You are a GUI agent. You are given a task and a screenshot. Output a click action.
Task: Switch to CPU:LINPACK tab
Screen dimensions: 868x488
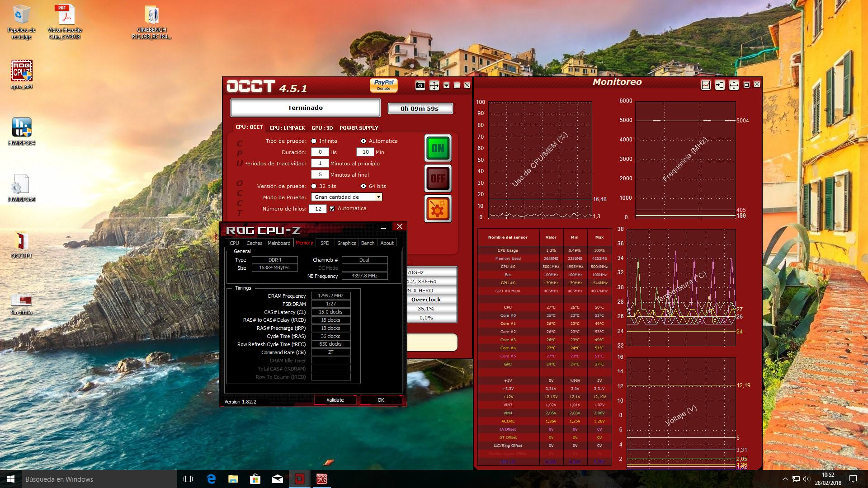click(x=287, y=128)
